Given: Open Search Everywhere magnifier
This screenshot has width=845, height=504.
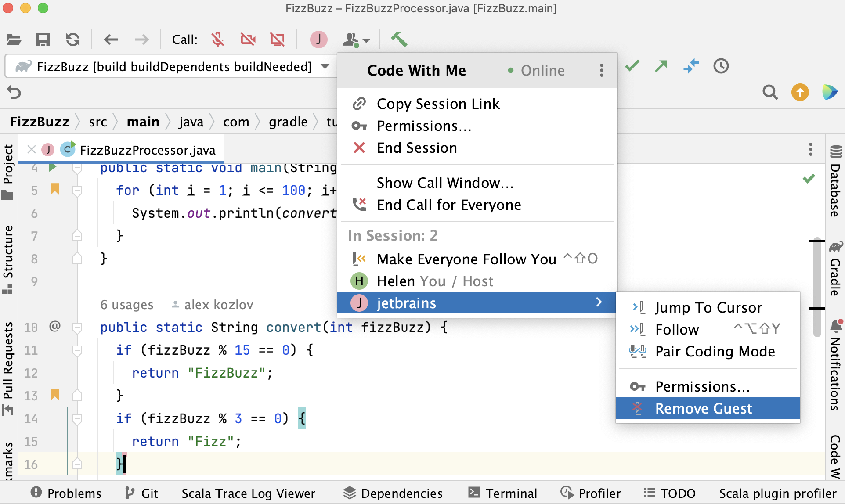Looking at the screenshot, I should [x=770, y=92].
